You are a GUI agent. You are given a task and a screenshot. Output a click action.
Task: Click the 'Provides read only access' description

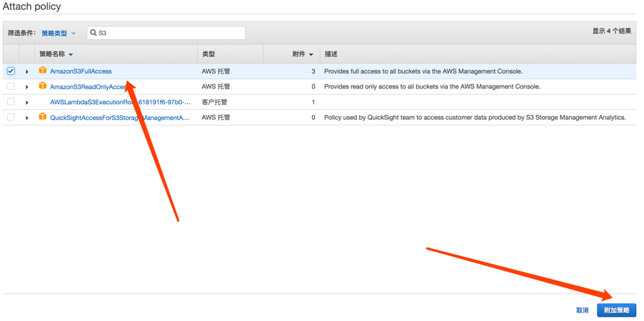point(433,87)
